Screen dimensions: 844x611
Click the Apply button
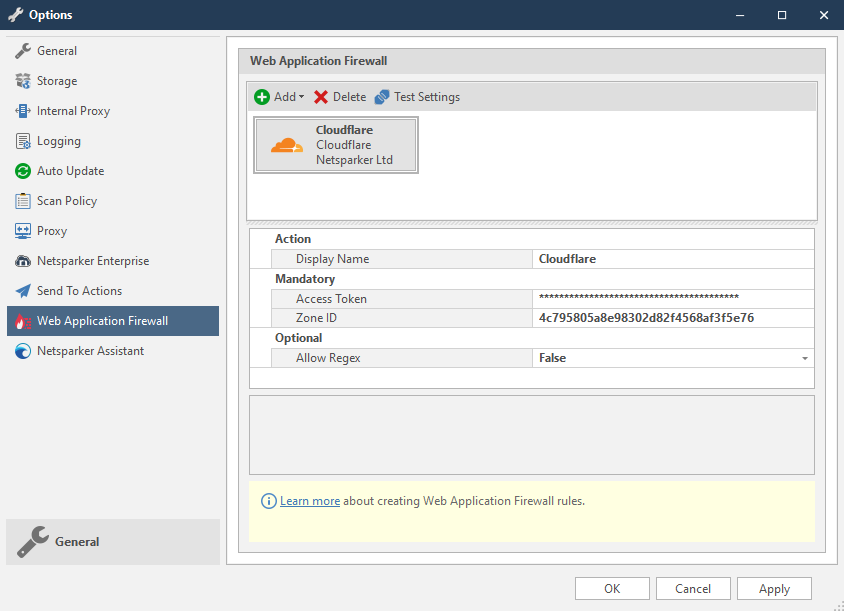[774, 589]
